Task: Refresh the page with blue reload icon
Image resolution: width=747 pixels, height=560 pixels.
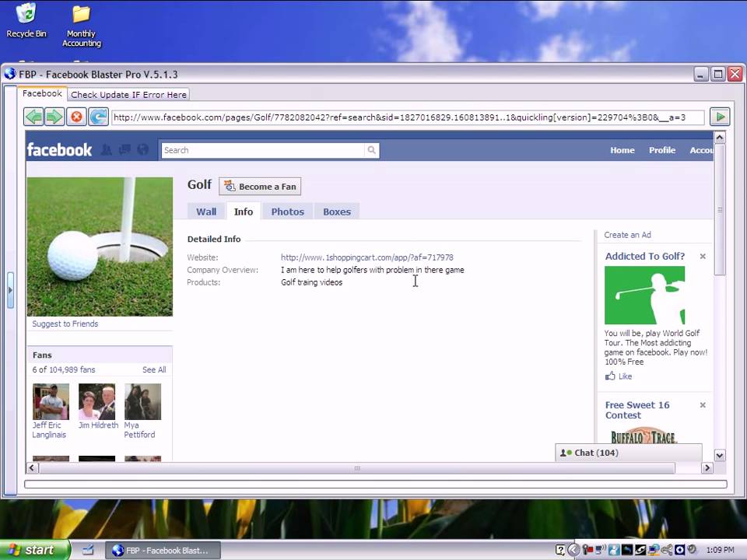Action: [99, 117]
